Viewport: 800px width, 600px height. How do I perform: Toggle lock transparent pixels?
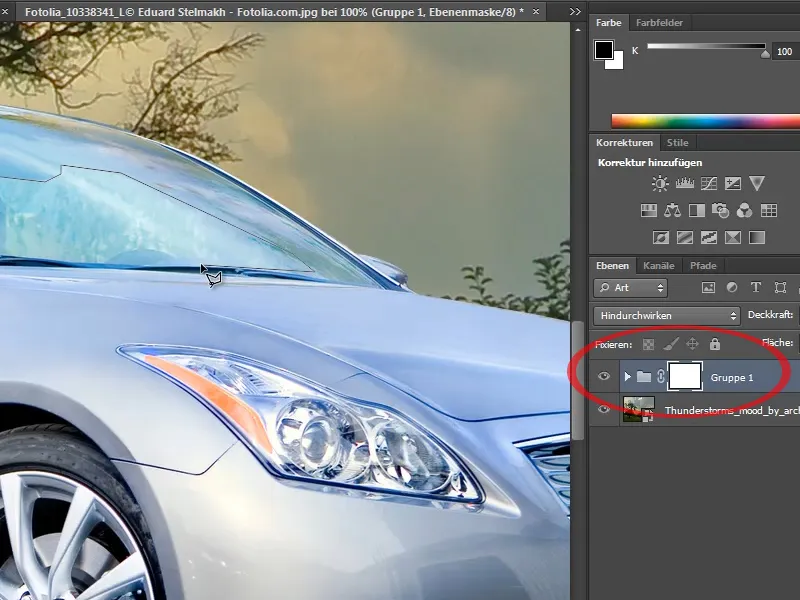coord(648,345)
